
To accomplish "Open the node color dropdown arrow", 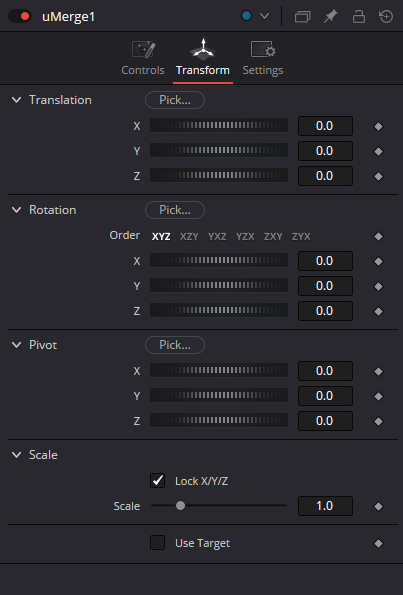I will tap(264, 16).
